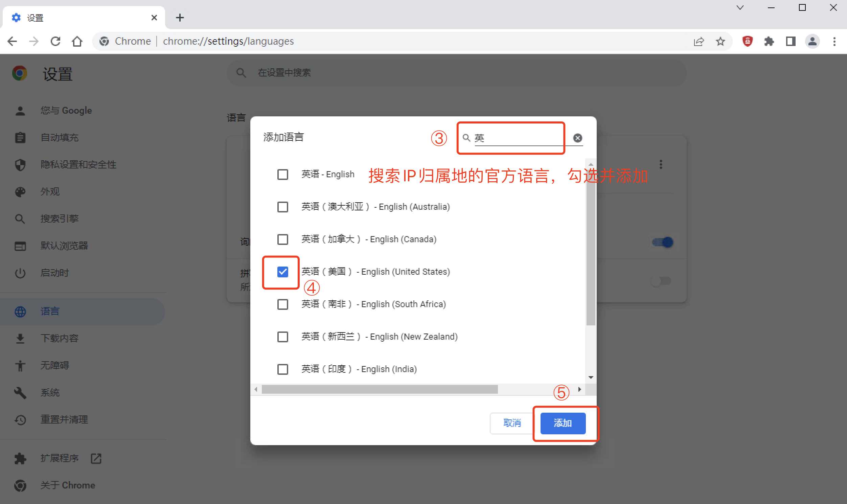This screenshot has width=847, height=504.
Task: Open the Chrome three-dot menu
Action: click(834, 41)
